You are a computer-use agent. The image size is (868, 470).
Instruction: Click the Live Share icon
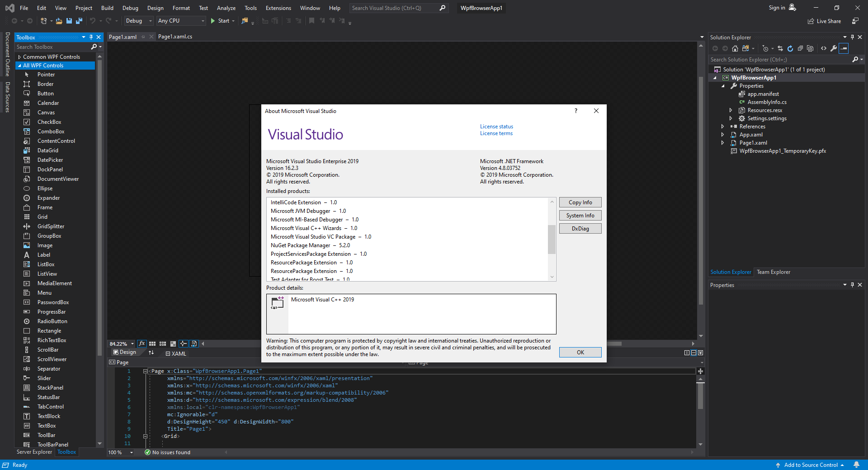811,21
